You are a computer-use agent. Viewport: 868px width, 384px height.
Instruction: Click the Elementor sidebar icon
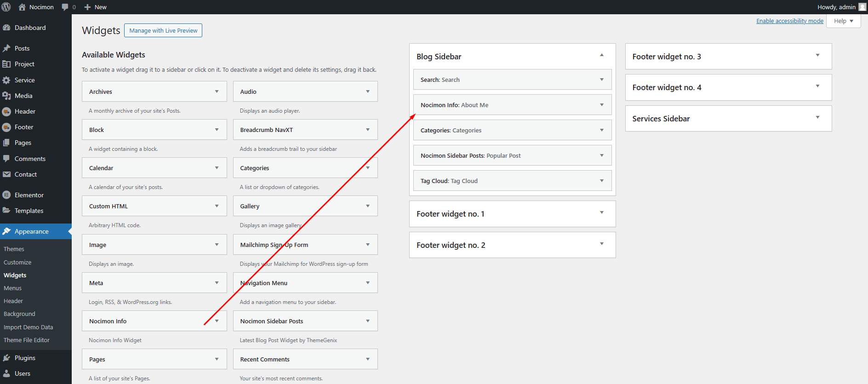click(6, 195)
